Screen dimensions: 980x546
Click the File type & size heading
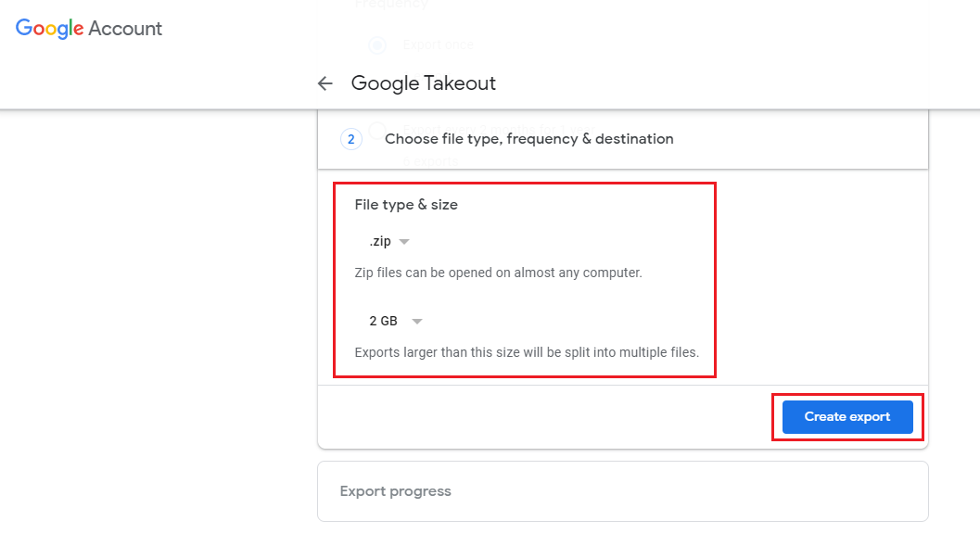coord(406,205)
